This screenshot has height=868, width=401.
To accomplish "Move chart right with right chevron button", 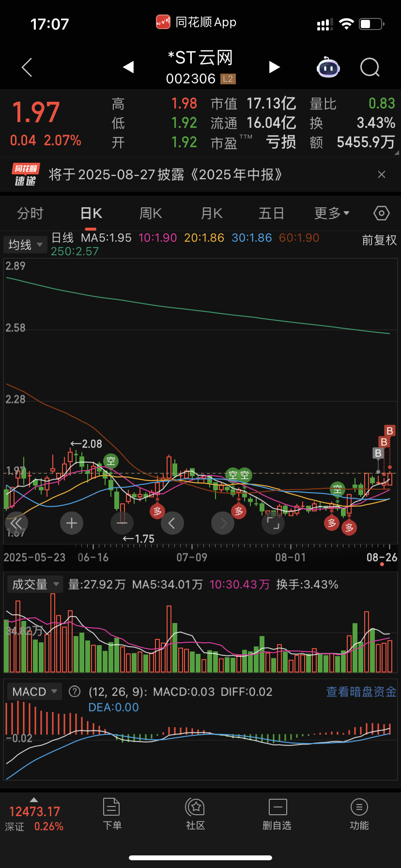I will pyautogui.click(x=223, y=523).
